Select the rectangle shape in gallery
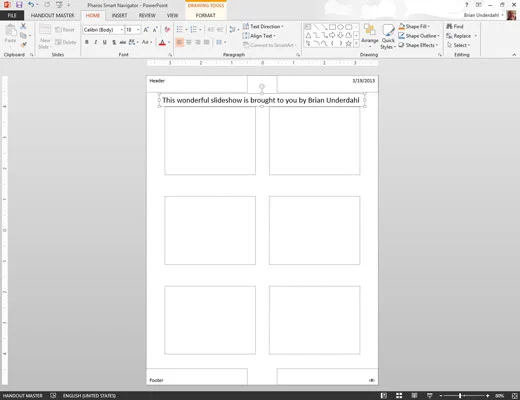Viewport: 520px width, 400px height. point(332,27)
